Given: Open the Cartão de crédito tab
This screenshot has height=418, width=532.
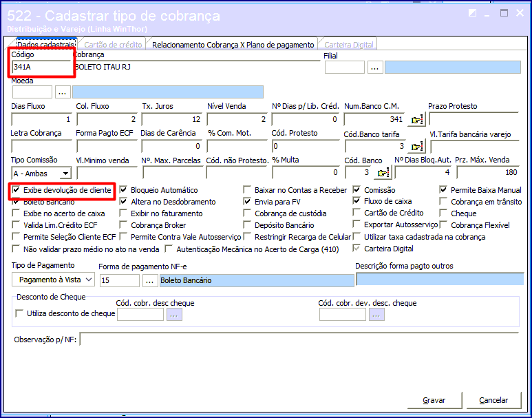Looking at the screenshot, I should (x=113, y=45).
